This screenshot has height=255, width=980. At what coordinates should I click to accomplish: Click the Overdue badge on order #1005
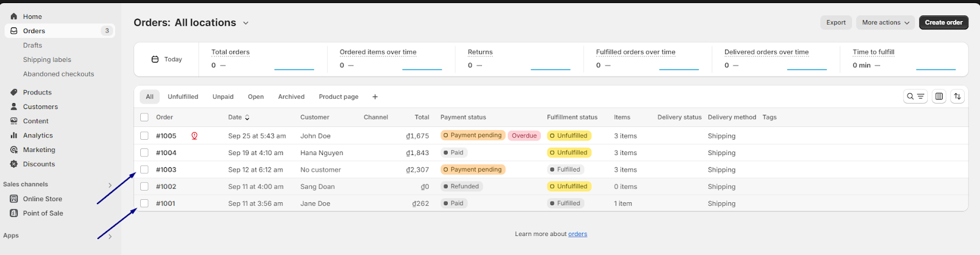(x=524, y=135)
